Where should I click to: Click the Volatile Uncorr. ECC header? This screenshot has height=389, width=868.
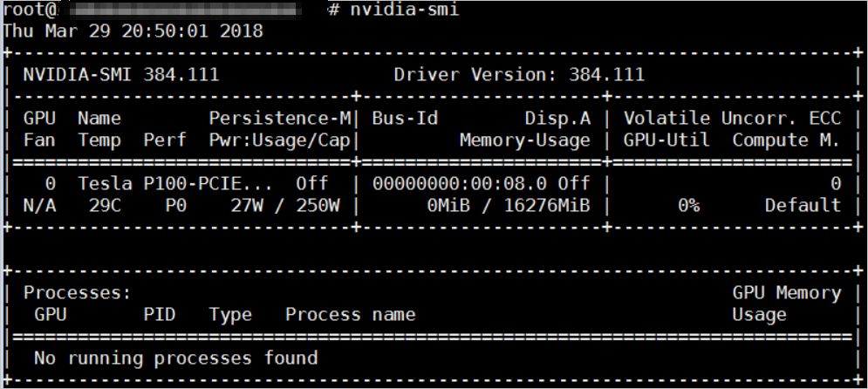coord(733,119)
